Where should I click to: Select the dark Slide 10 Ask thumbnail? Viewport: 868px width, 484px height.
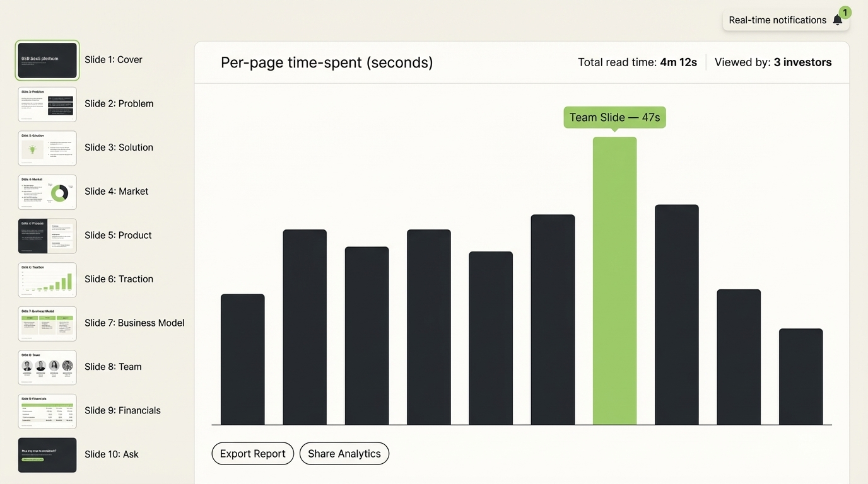point(47,454)
